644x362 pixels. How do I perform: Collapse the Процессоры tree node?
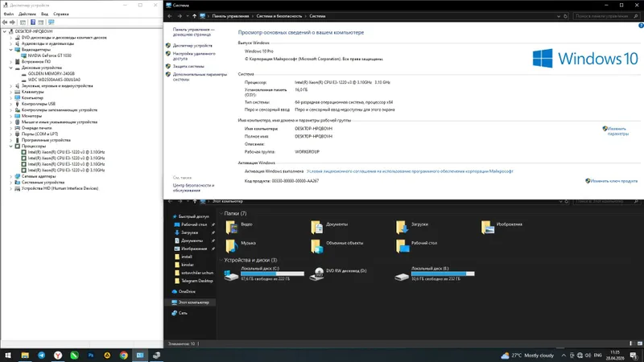(x=11, y=146)
